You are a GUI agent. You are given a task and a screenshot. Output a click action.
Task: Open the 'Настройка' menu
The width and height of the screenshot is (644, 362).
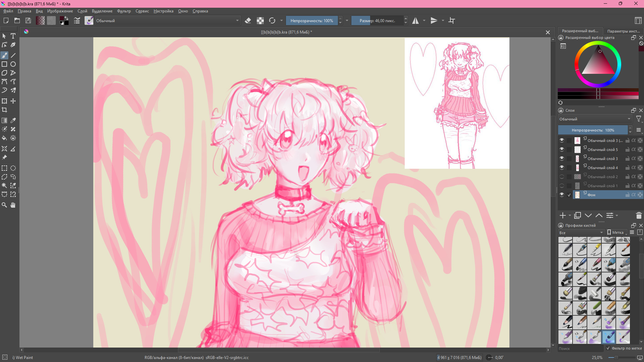(x=163, y=11)
